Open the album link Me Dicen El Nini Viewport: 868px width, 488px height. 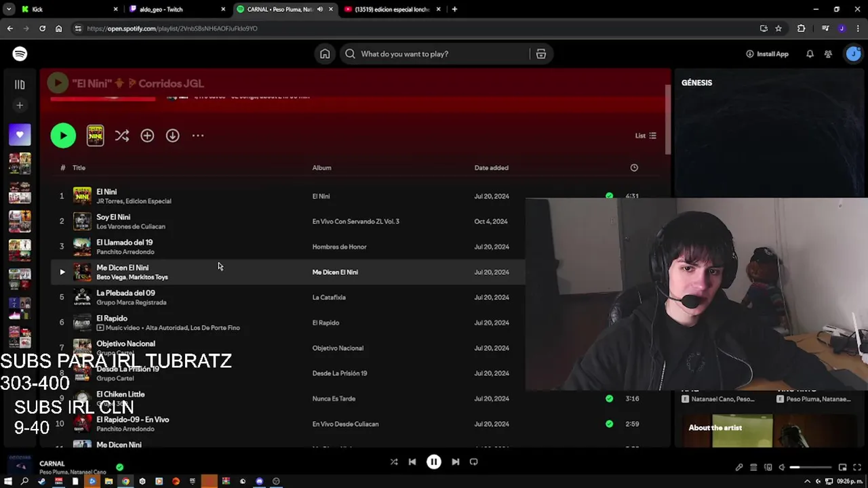click(335, 272)
